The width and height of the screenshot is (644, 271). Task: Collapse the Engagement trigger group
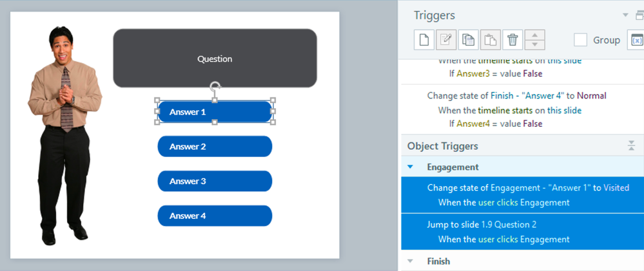pyautogui.click(x=410, y=167)
